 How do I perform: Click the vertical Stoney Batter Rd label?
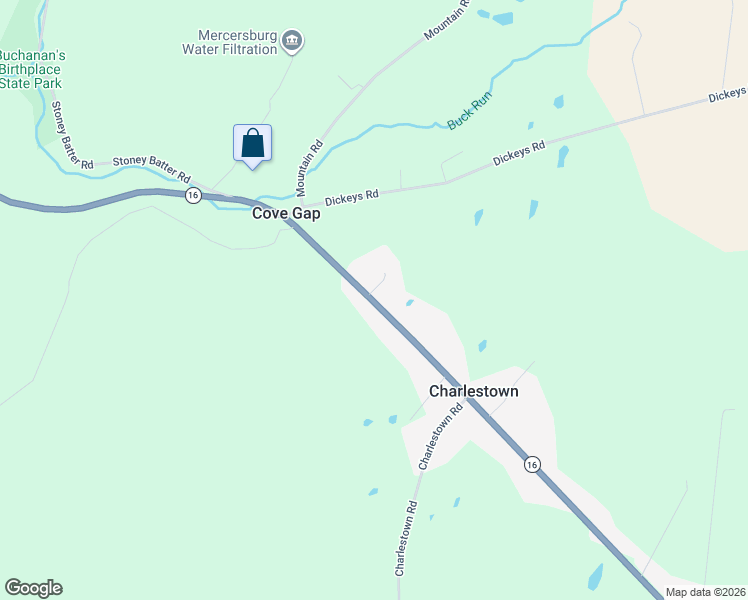(70, 135)
